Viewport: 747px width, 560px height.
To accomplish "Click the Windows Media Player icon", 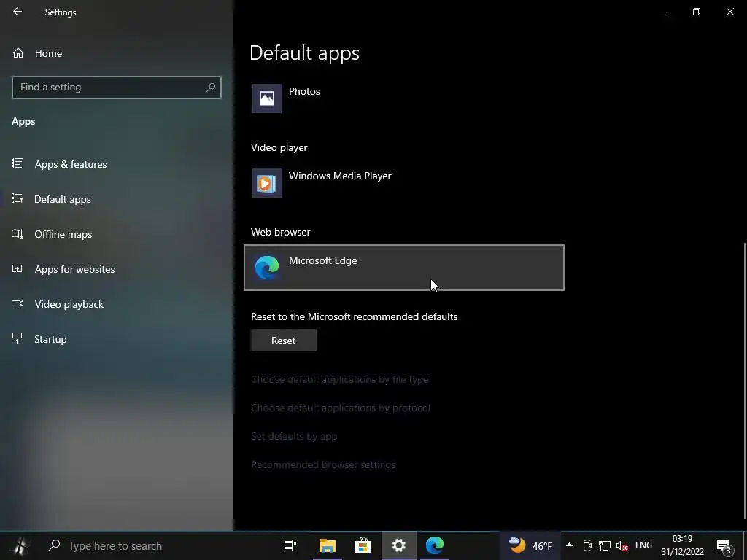I will [x=267, y=183].
